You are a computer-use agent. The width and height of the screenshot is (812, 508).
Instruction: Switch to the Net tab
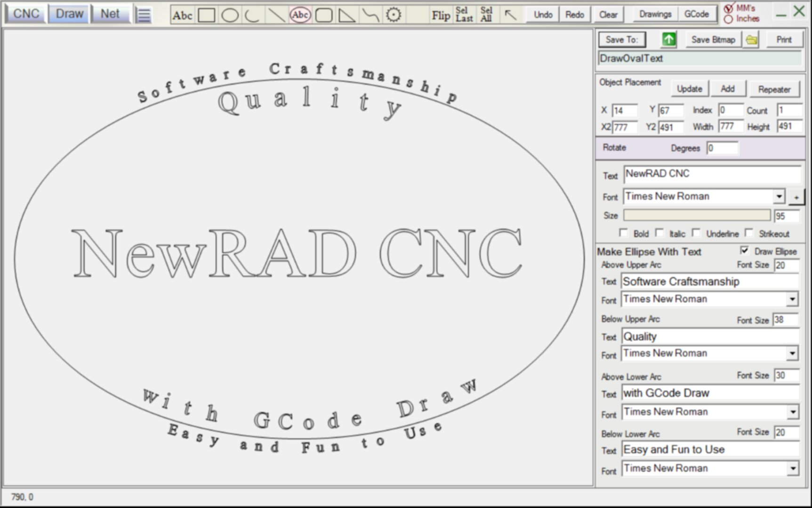click(110, 14)
